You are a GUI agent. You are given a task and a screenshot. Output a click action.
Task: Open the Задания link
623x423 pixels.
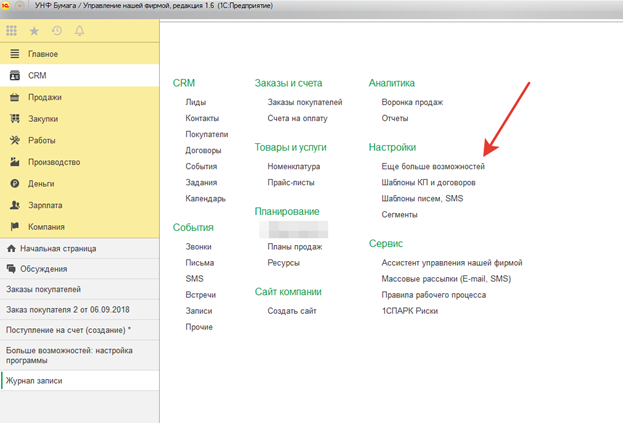[201, 182]
